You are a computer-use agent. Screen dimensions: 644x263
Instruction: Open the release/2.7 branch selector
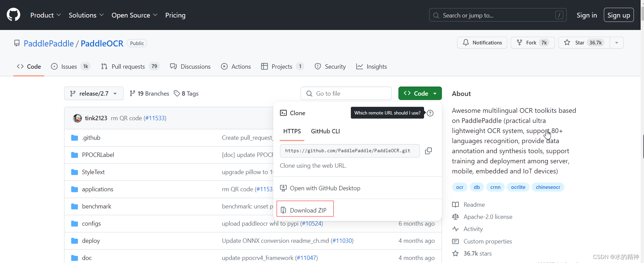pos(94,93)
